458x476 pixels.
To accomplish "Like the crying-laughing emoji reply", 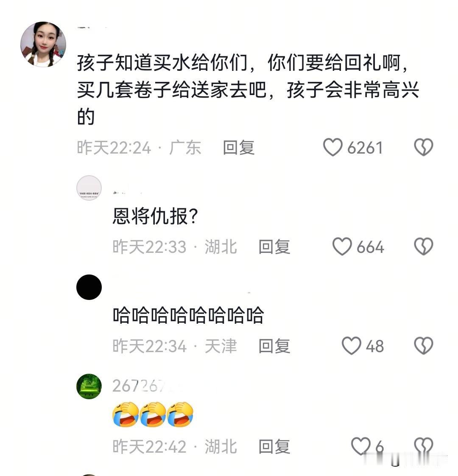I will 361,446.
